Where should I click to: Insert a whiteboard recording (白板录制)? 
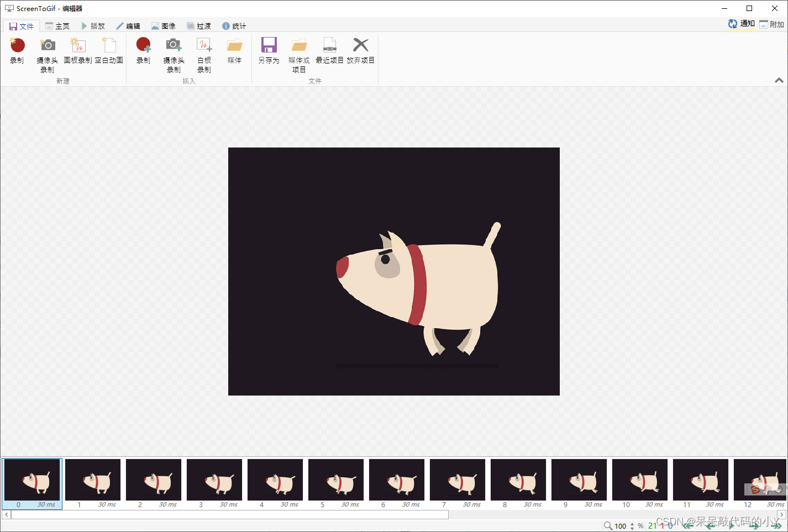[204, 55]
